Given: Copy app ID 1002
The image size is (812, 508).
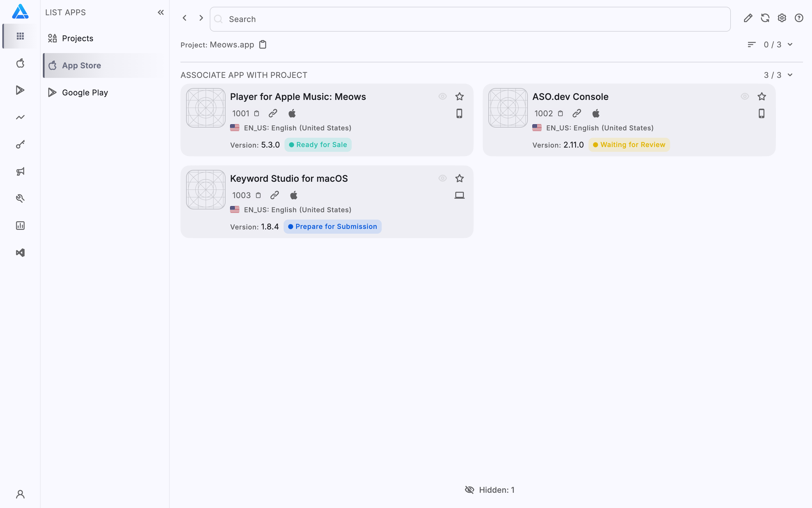Looking at the screenshot, I should (x=560, y=113).
